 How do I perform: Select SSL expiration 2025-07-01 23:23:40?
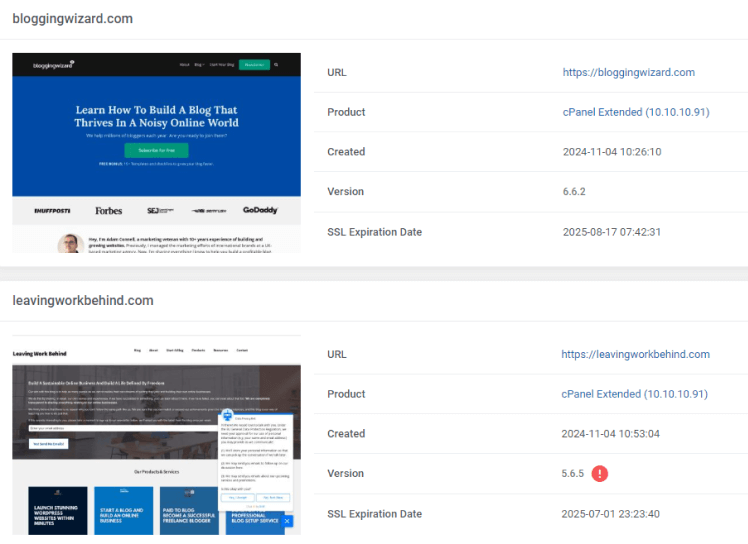[610, 514]
